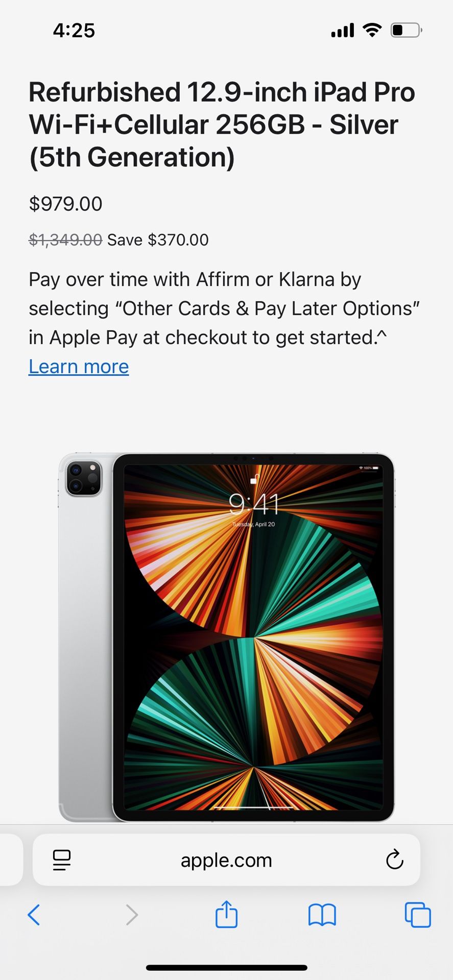Open the Bookmarks book icon
Screen dimensions: 453x980
(x=322, y=915)
